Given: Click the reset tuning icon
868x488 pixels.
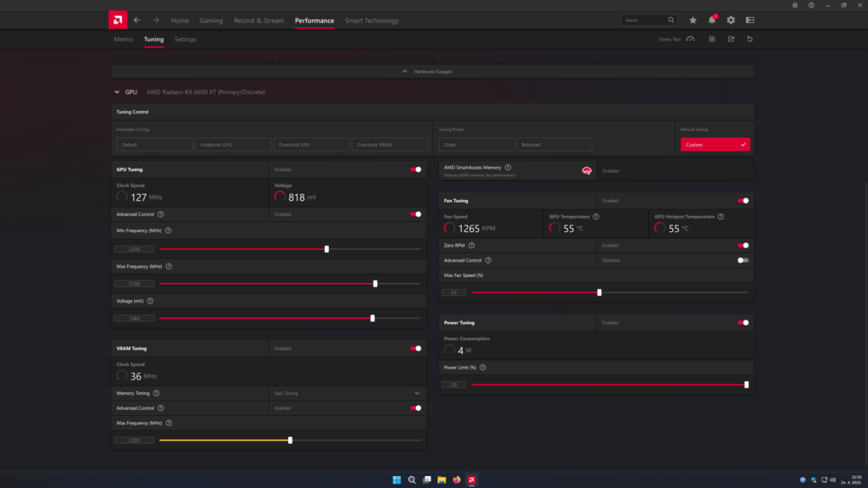Looking at the screenshot, I should (x=750, y=39).
